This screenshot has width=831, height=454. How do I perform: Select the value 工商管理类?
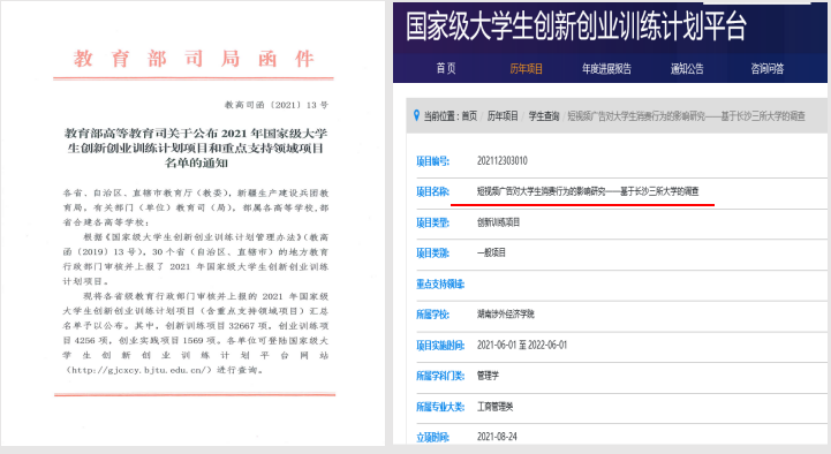[495, 407]
